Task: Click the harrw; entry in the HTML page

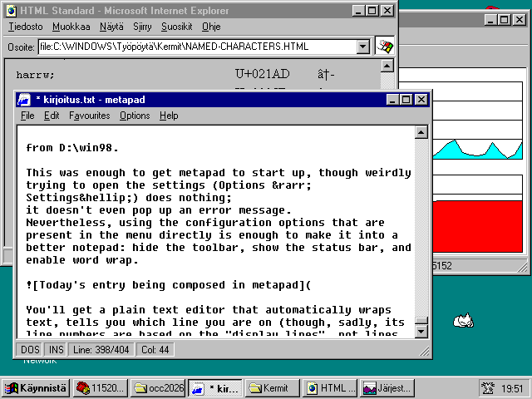Action: click(x=35, y=75)
